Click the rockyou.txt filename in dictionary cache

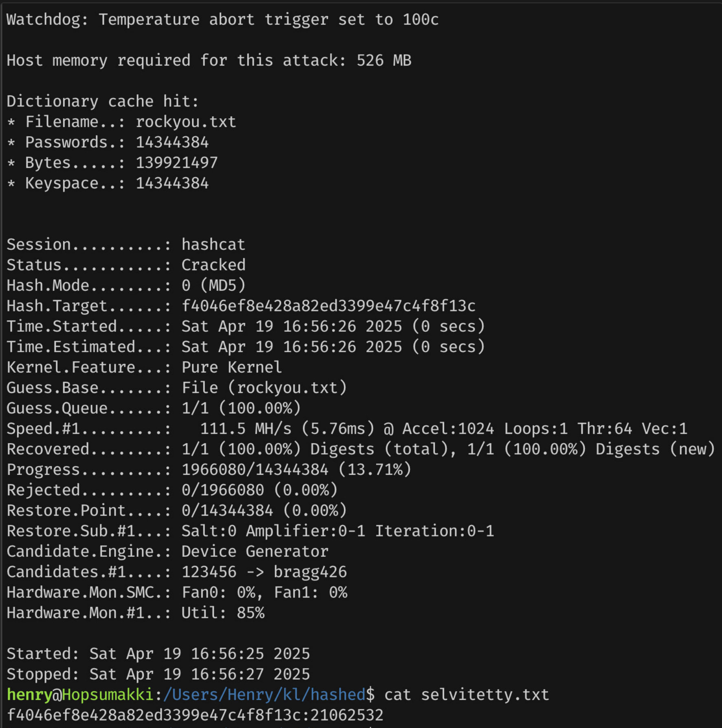point(186,122)
